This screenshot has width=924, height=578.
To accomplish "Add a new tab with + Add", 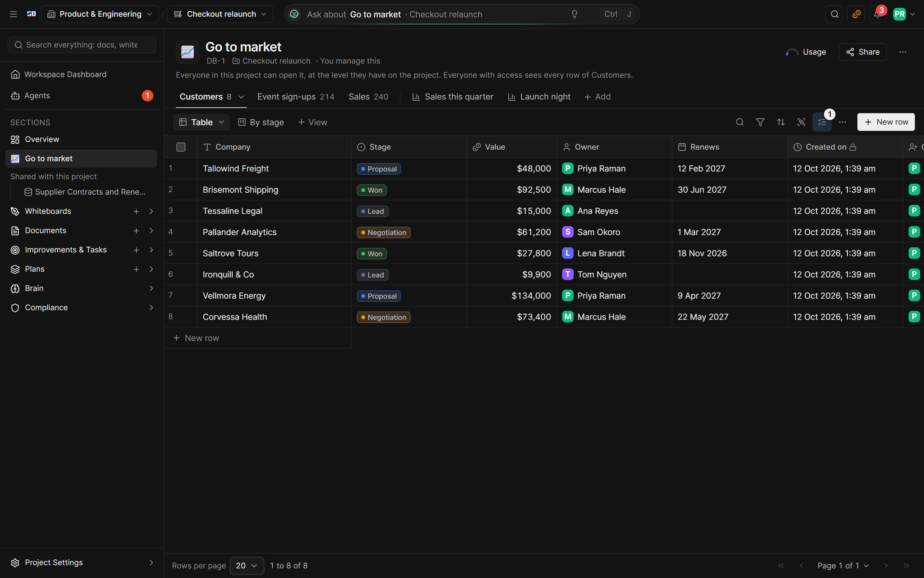I will click(x=597, y=97).
